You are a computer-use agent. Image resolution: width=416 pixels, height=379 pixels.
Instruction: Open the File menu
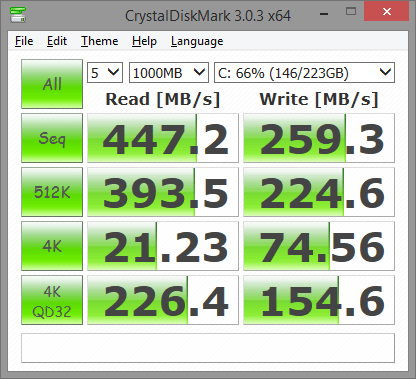pos(24,41)
